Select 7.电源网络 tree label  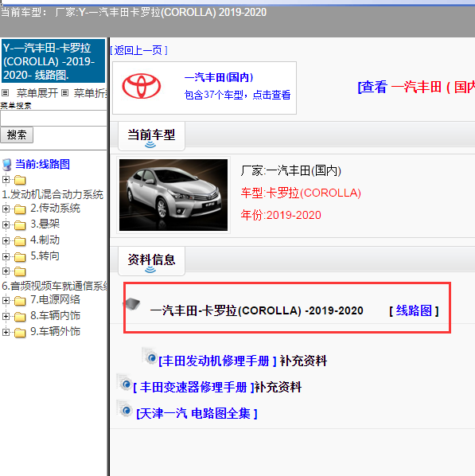(x=55, y=300)
